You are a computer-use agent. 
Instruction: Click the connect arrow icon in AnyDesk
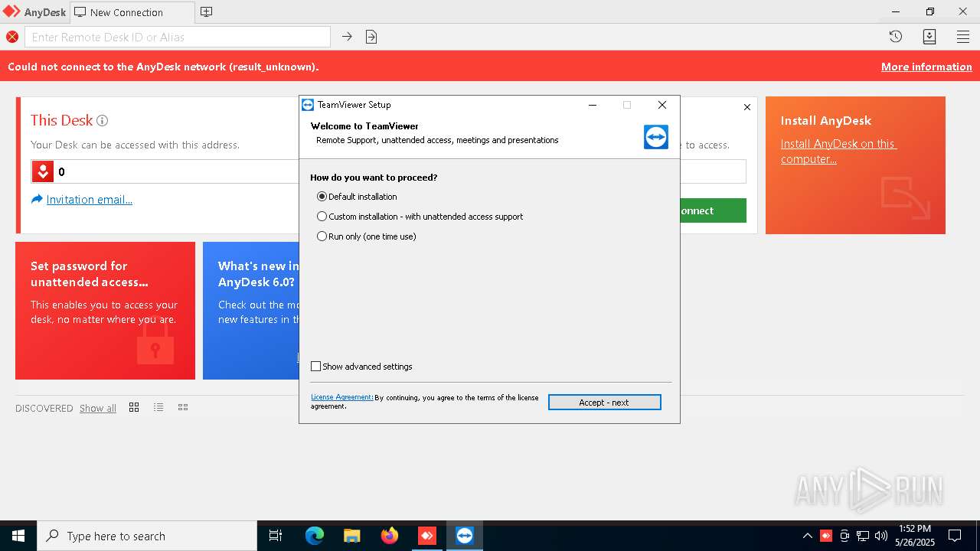pos(347,37)
